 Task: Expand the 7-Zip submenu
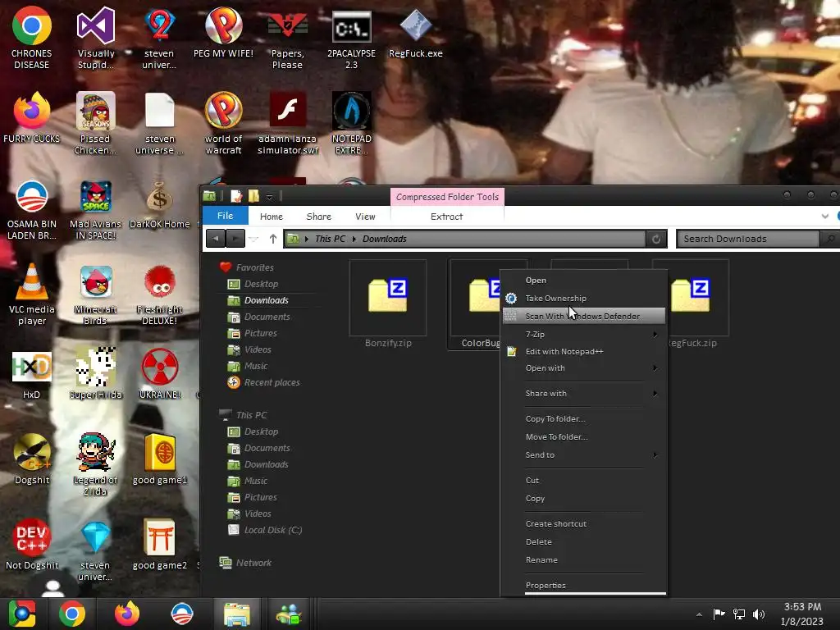[x=584, y=335]
